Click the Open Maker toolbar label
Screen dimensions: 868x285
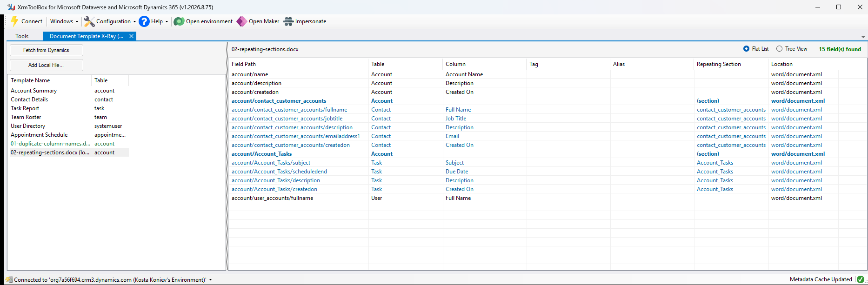[264, 21]
